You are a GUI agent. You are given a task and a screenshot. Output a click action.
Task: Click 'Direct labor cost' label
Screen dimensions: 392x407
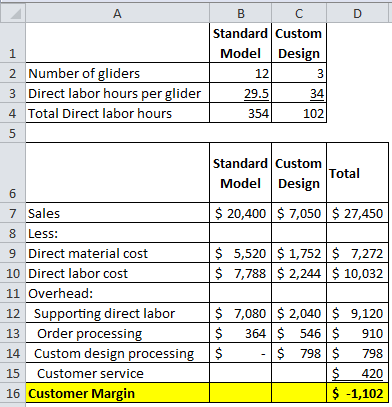click(117, 273)
